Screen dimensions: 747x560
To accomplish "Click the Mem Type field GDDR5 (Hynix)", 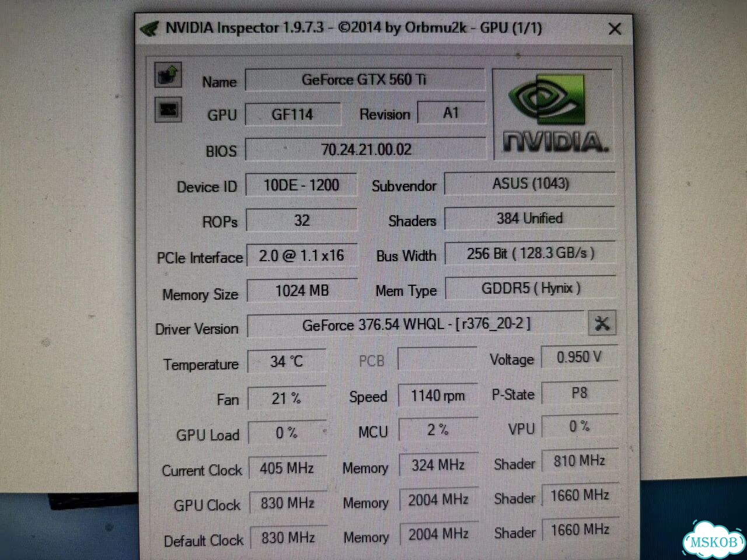I will coord(530,288).
